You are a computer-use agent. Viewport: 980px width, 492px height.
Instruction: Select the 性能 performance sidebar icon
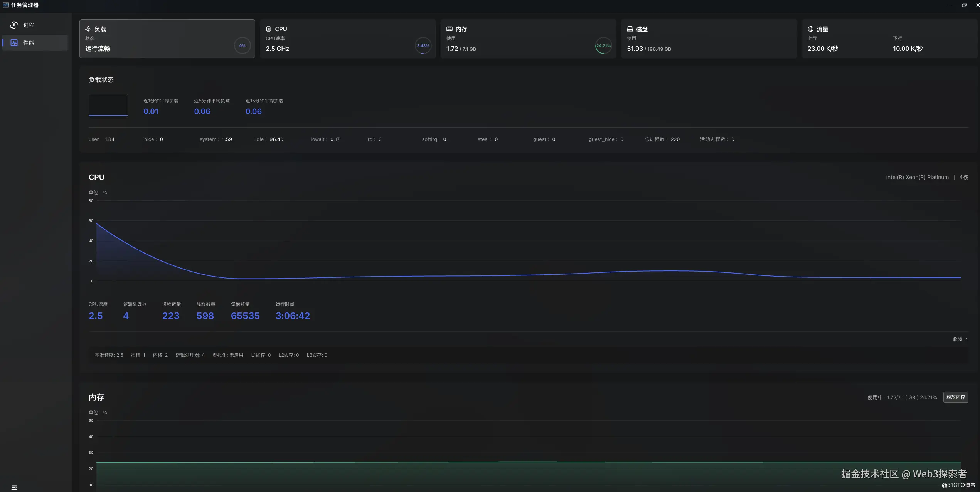(14, 43)
